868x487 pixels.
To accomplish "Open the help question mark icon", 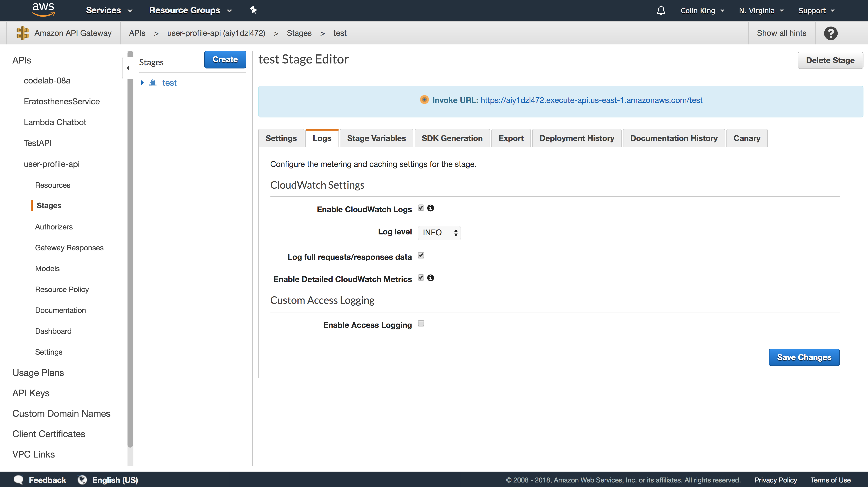I will point(831,33).
